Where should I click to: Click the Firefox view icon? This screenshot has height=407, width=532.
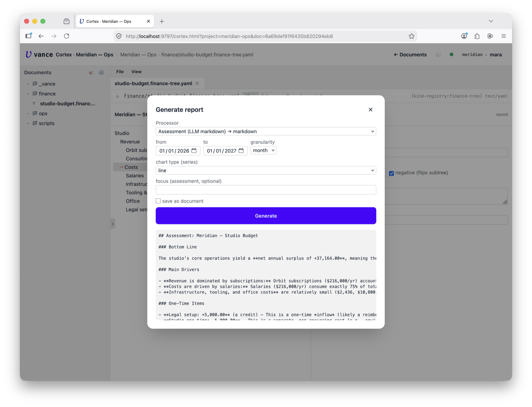[66, 21]
